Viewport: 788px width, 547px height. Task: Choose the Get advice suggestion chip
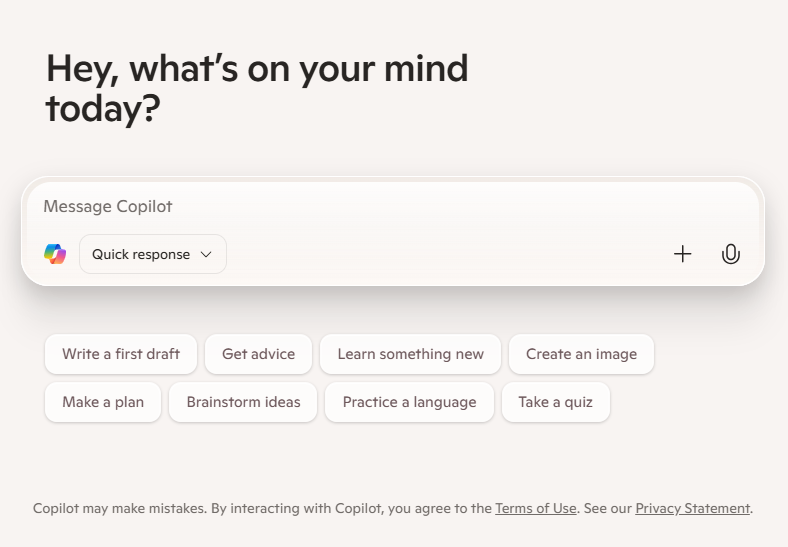tap(258, 354)
